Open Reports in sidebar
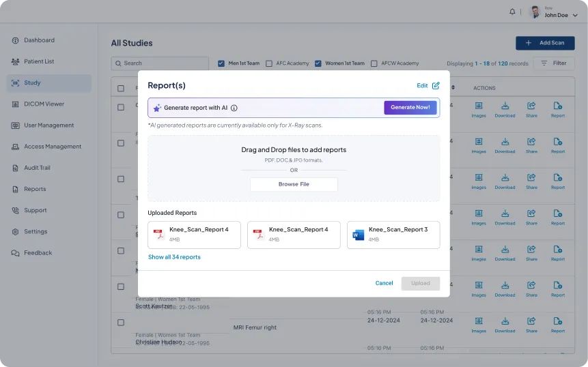This screenshot has height=367, width=588. pos(35,189)
